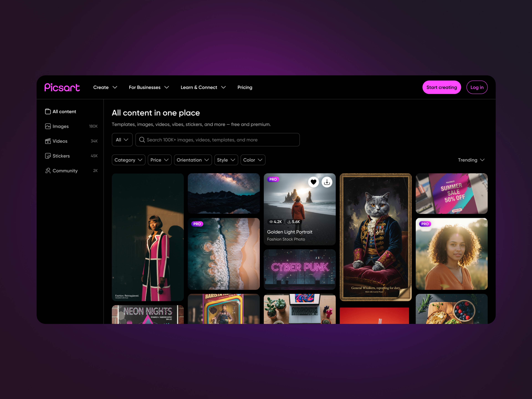The width and height of the screenshot is (532, 399).
Task: Select All content in the sidebar
Action: coord(71,111)
